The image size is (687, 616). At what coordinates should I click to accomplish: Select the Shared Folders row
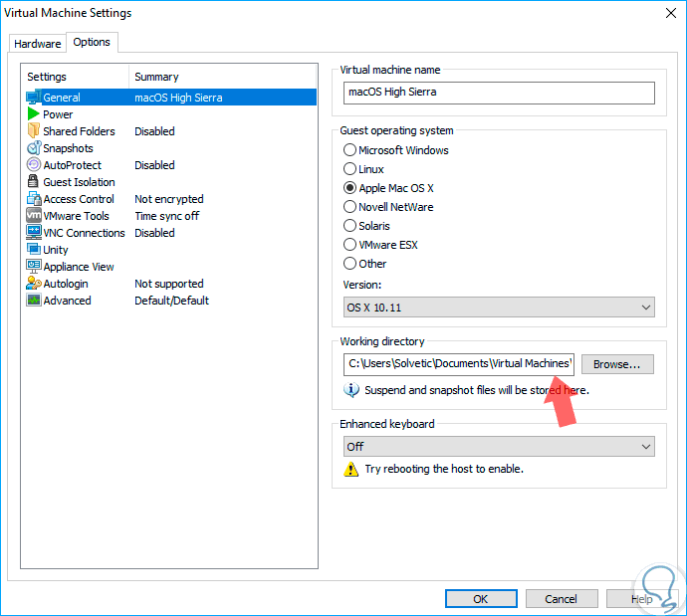(171, 131)
